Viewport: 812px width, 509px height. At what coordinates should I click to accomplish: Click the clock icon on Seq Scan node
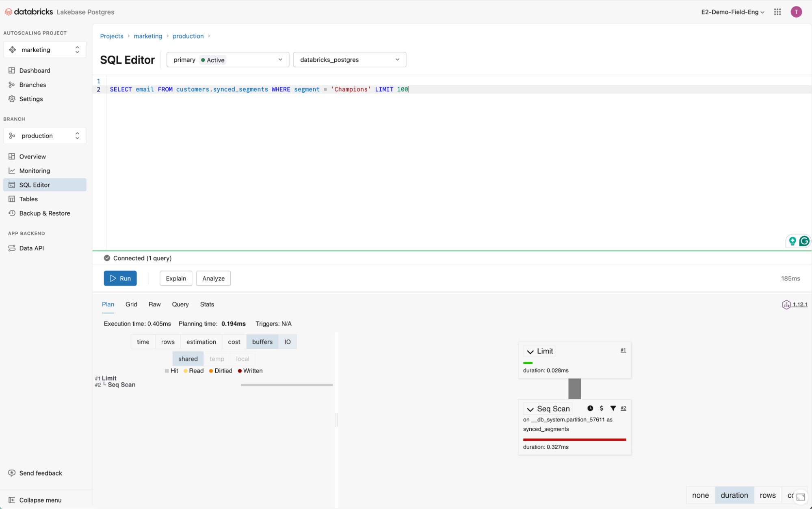click(x=590, y=408)
